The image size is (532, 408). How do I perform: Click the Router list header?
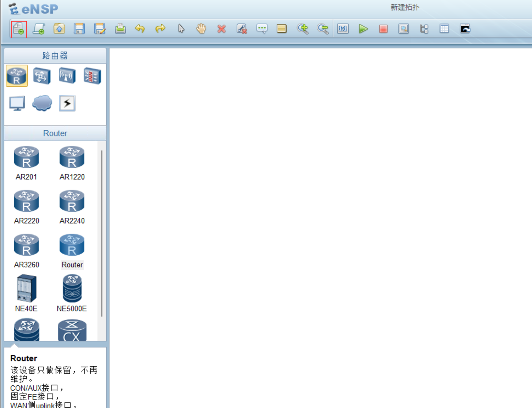point(55,133)
